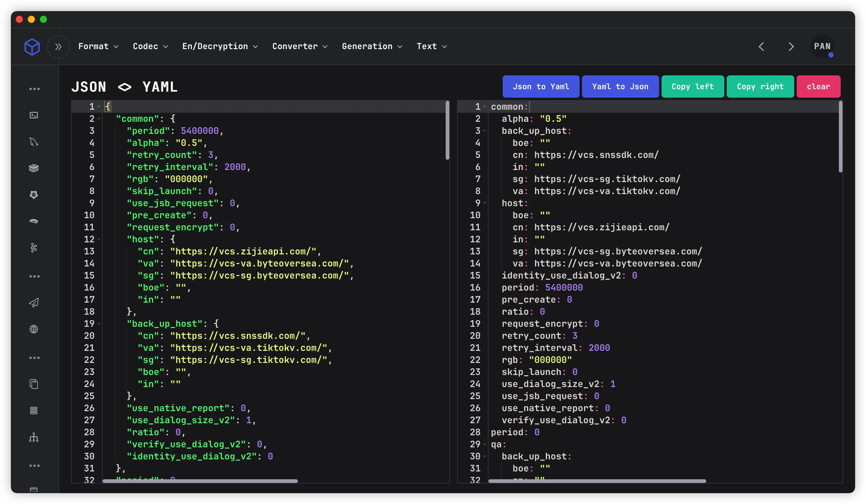Screen dimensions: 866x504
Task: Click the blue cube app logo
Action: (x=32, y=47)
